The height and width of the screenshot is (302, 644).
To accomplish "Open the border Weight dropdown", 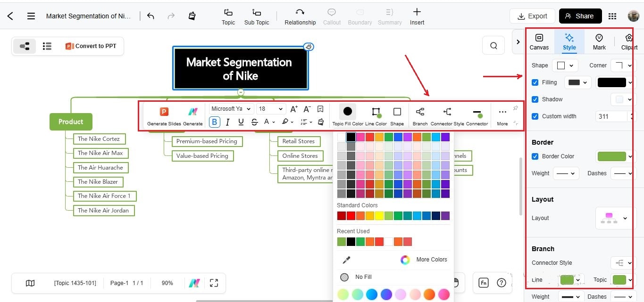I will pyautogui.click(x=566, y=173).
